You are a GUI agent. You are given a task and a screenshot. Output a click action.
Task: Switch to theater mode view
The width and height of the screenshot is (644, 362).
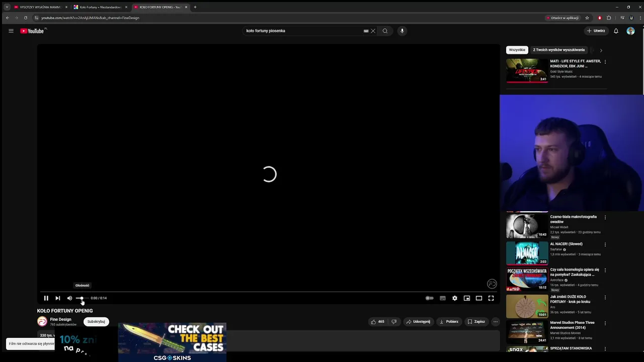tap(479, 298)
